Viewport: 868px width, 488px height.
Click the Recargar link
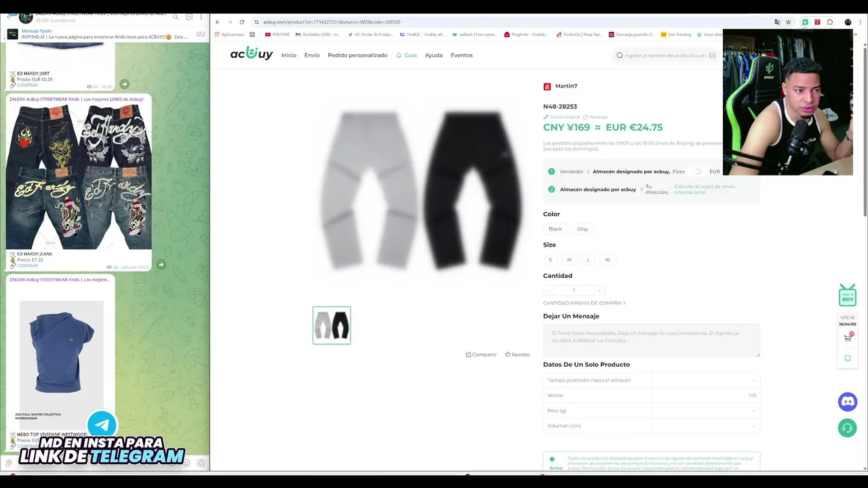click(x=595, y=117)
